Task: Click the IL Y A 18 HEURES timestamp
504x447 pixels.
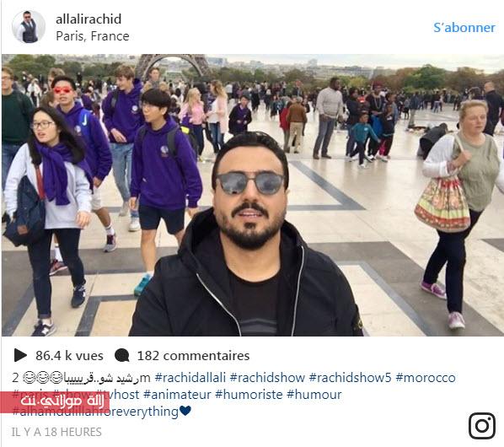Action: click(x=56, y=432)
